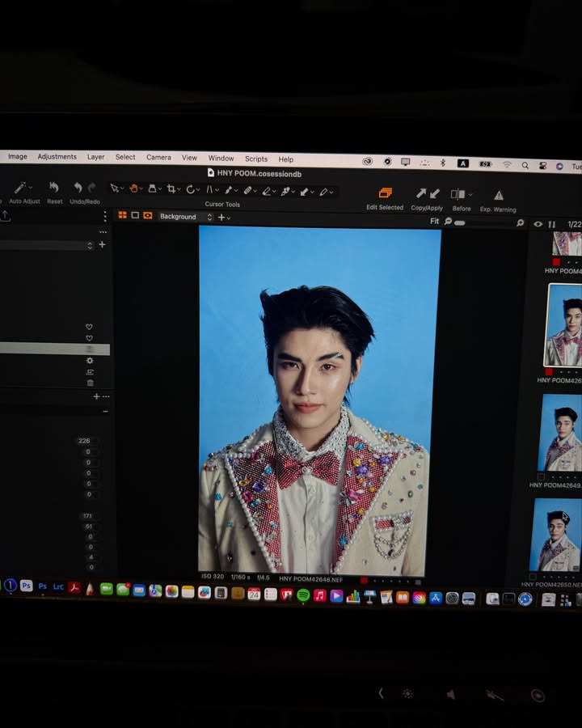Open the Camera menu
Screen dimensions: 582x728
[158, 158]
